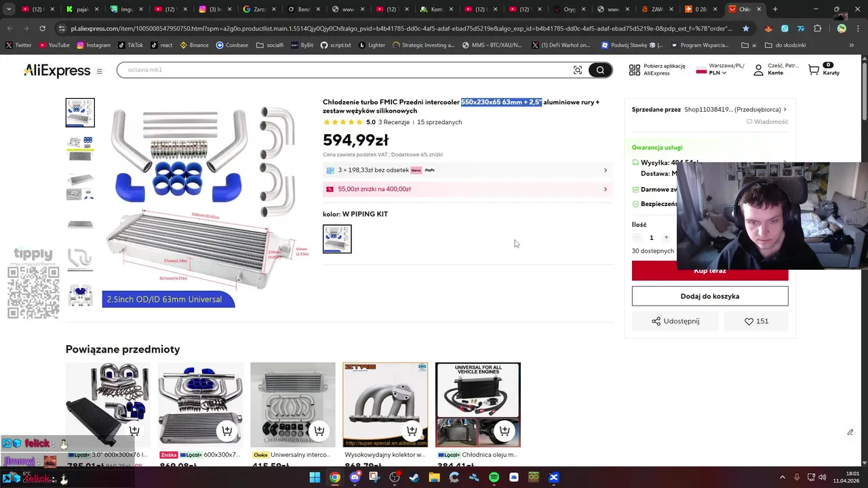Click the Chrome address bar URL
The image size is (868, 488).
(x=400, y=28)
